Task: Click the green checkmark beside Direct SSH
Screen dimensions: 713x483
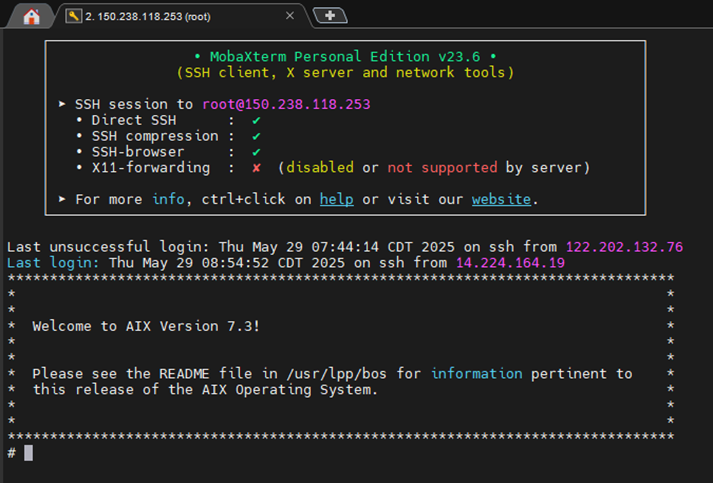Action: [256, 121]
